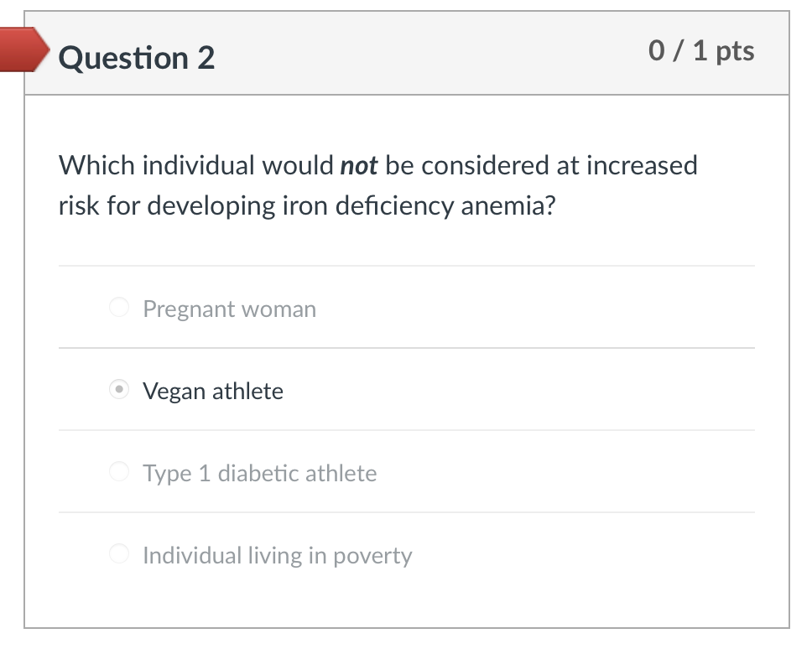
Task: Select the "Pregnant woman" radio button
Action: pos(119,309)
